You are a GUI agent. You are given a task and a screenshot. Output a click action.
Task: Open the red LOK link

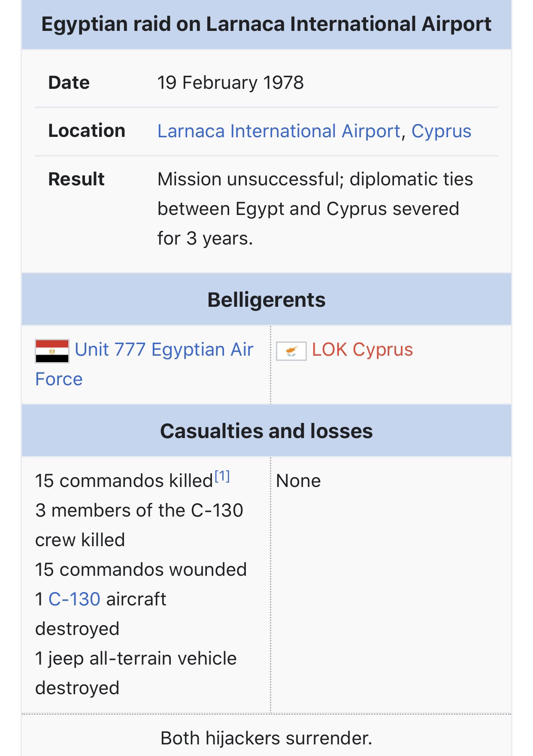(x=329, y=350)
